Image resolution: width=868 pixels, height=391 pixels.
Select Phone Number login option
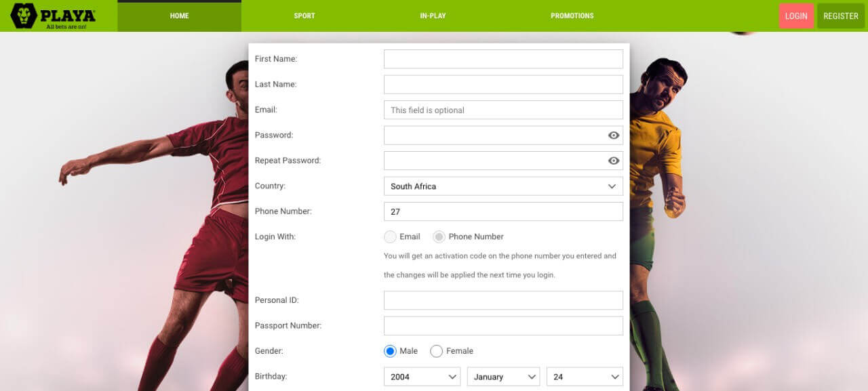[439, 236]
